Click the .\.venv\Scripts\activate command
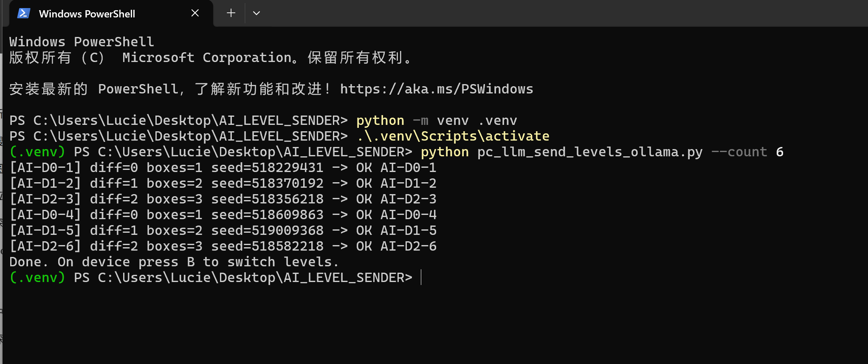 pos(453,136)
